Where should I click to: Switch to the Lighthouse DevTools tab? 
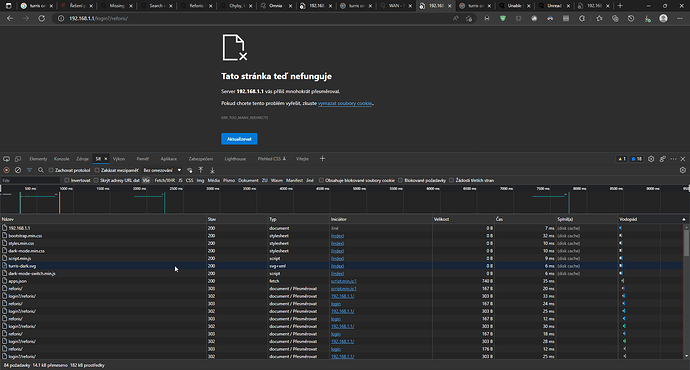(x=235, y=159)
